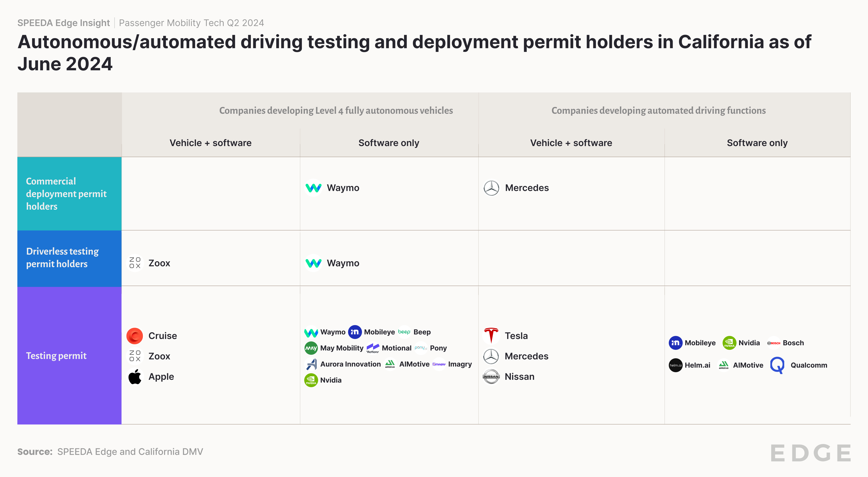Click the 'Motional' company name
868x477 pixels.
(x=397, y=348)
